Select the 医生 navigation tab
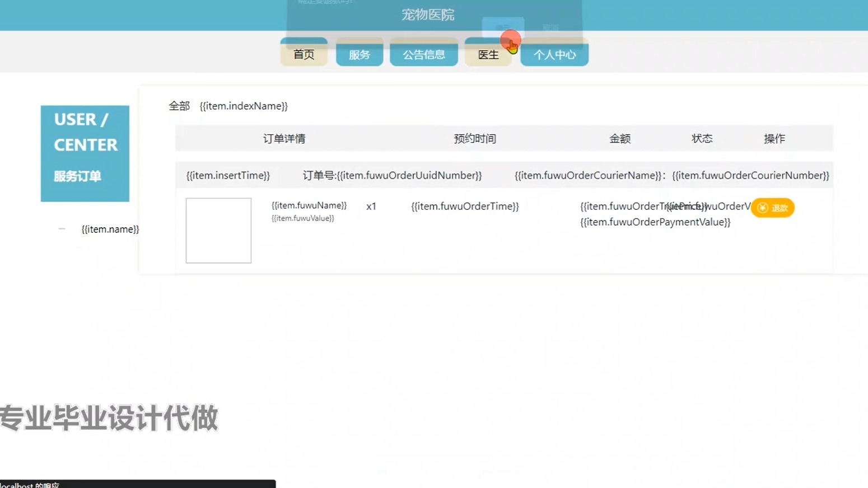The height and width of the screenshot is (488, 868). pyautogui.click(x=488, y=54)
